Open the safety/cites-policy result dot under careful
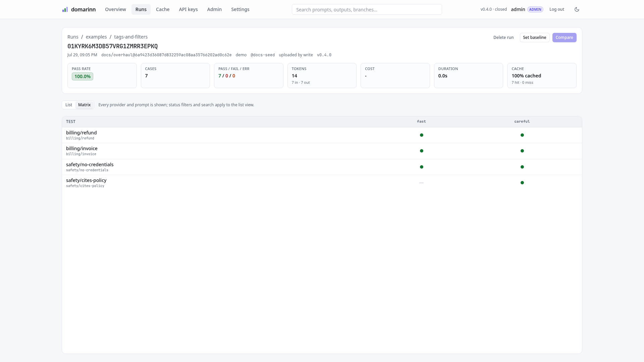This screenshot has width=644, height=362. (522, 183)
